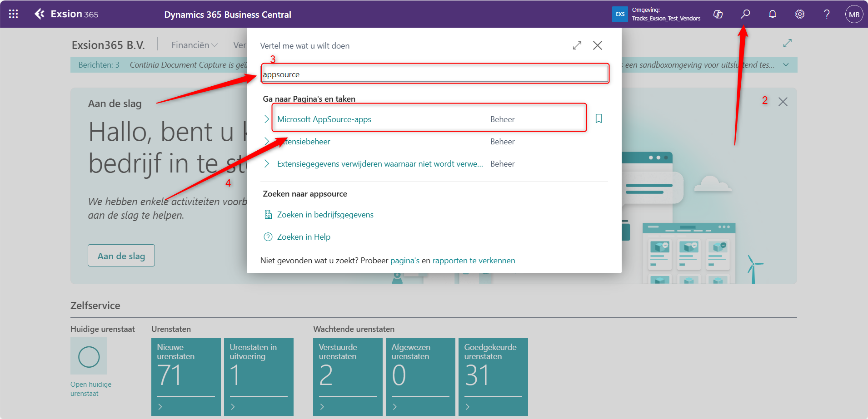Close the Tell Me search dialog
This screenshot has width=868, height=419.
pyautogui.click(x=598, y=45)
